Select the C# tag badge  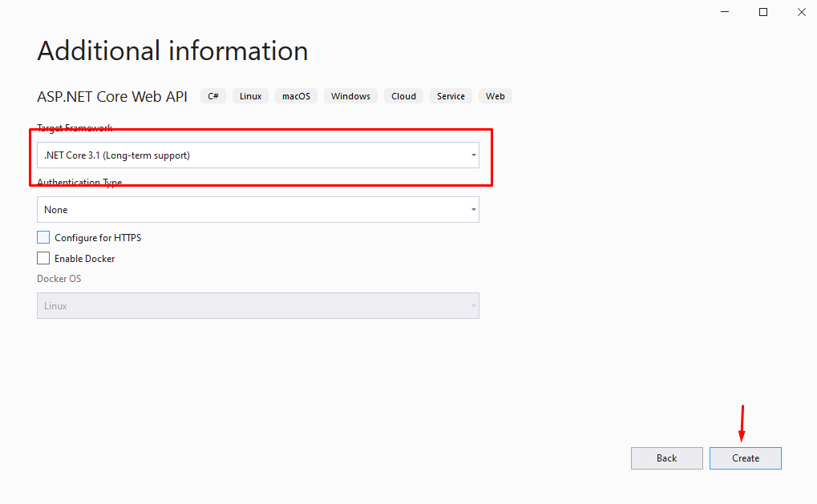point(212,95)
